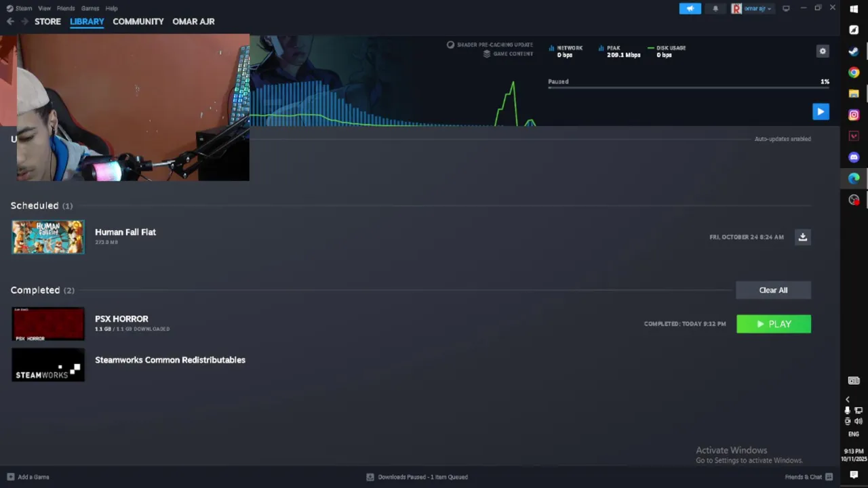Click the Completed section header

coord(43,290)
